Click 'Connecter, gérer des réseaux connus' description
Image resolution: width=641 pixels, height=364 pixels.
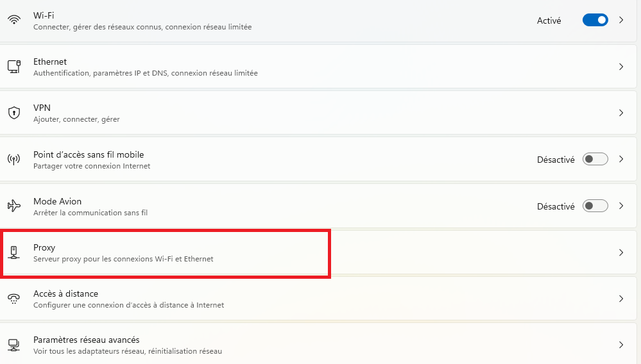(x=142, y=27)
